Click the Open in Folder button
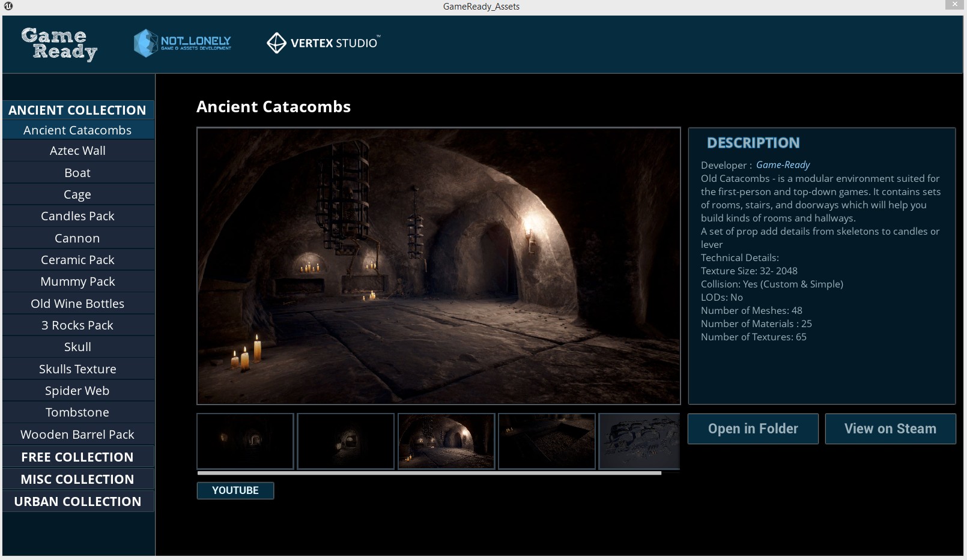This screenshot has height=560, width=967. pos(753,429)
